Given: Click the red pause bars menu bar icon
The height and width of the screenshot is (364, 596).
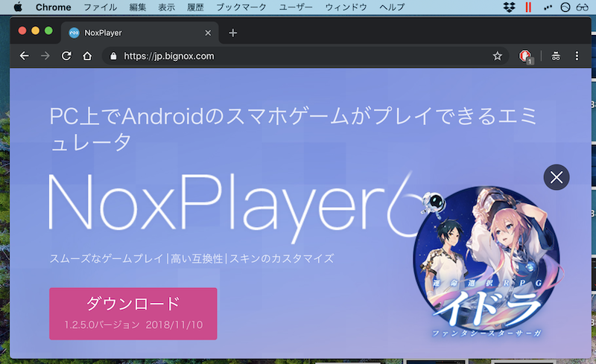Looking at the screenshot, I should 528,7.
